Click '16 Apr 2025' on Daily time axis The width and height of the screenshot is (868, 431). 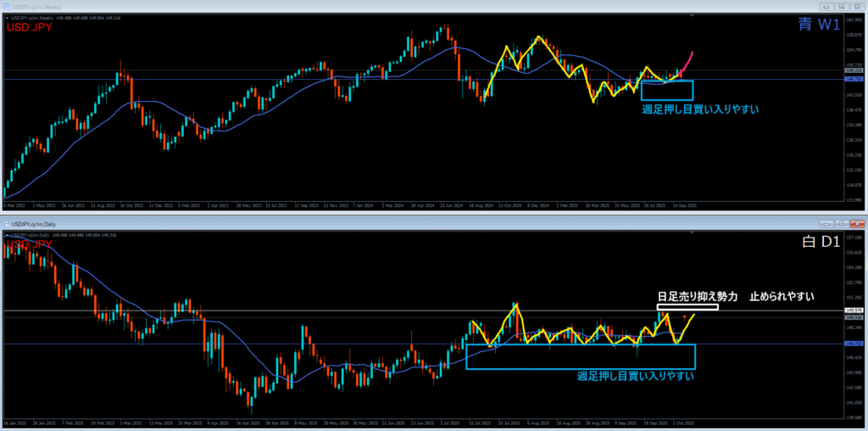click(247, 423)
